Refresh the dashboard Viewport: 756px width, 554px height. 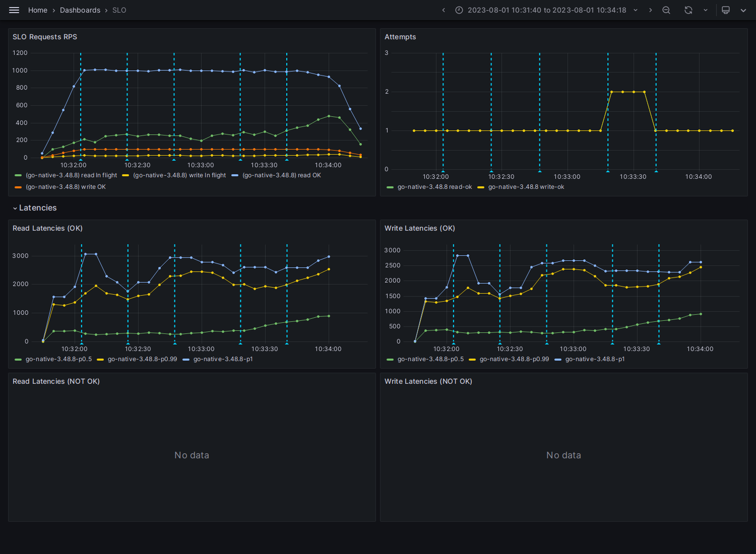[x=688, y=10]
